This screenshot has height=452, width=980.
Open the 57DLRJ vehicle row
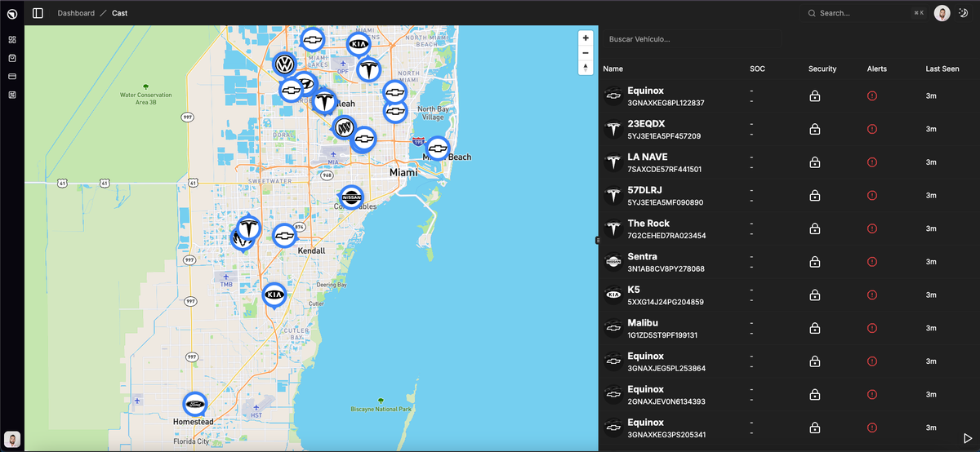pyautogui.click(x=789, y=196)
